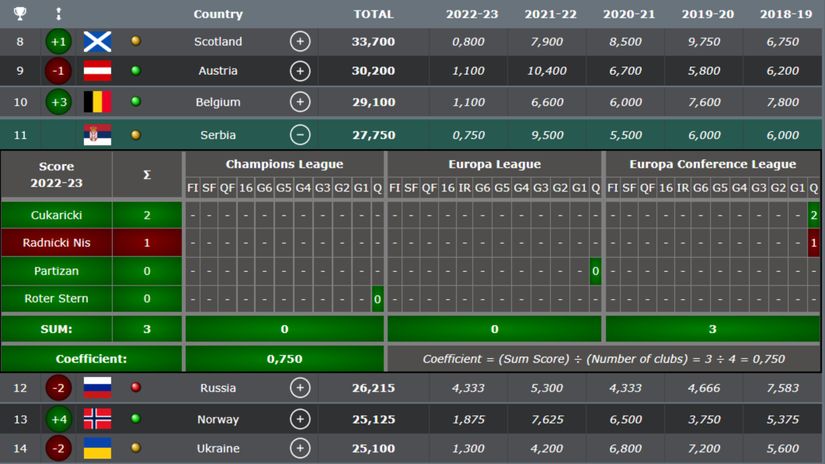Screen dimensions: 825x464
Task: Expand Austria's coefficient details
Action: tap(300, 71)
